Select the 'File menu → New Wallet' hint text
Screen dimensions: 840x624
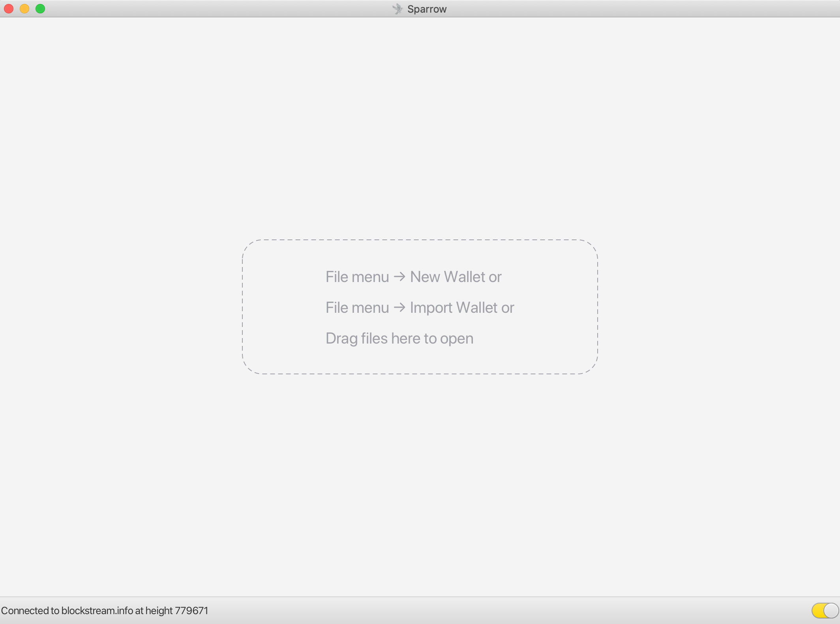tap(413, 277)
